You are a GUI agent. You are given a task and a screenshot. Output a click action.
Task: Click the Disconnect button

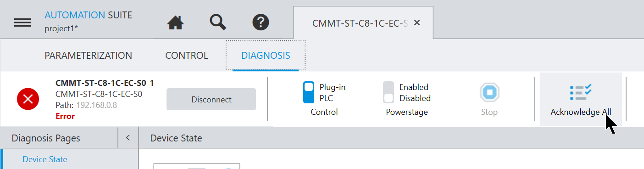tap(211, 99)
